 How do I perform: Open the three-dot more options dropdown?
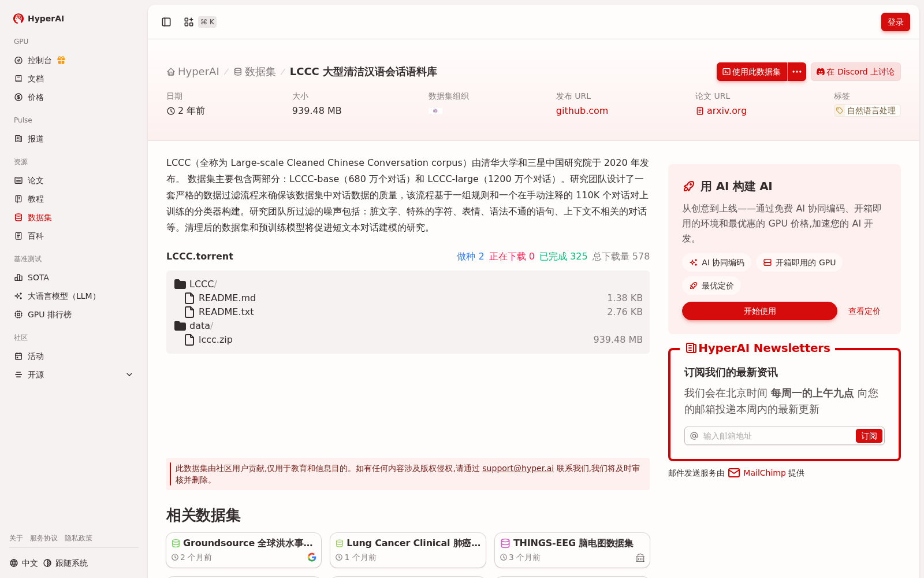(x=797, y=72)
